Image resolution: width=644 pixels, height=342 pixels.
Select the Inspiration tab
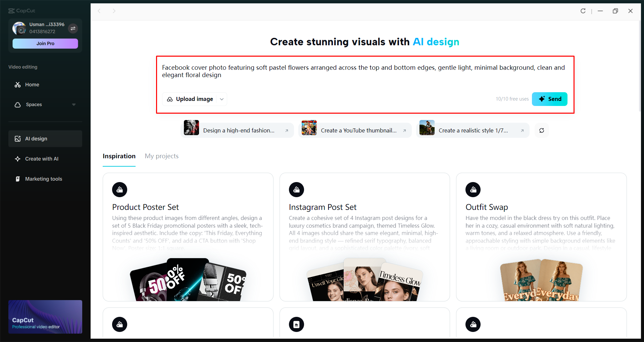coord(119,156)
